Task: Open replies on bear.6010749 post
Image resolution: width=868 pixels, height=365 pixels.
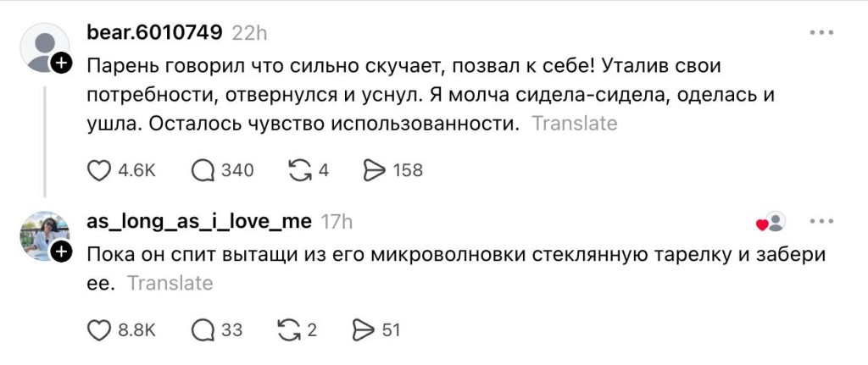Action: tap(203, 170)
